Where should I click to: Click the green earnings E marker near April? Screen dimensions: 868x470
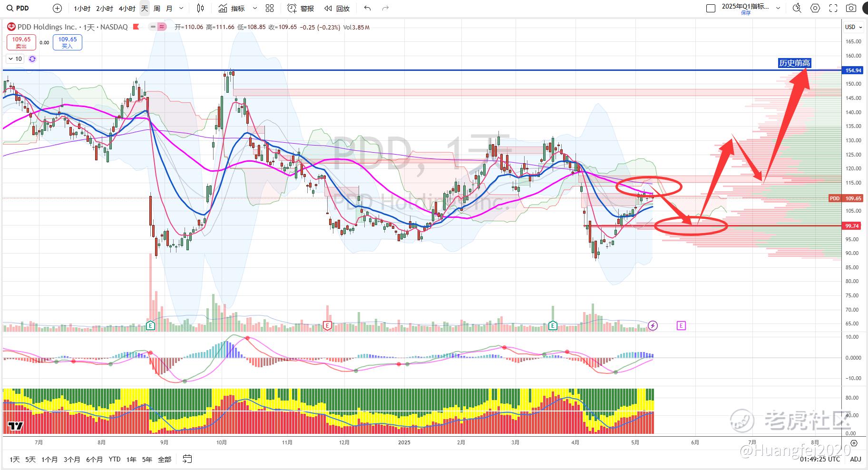click(x=553, y=326)
